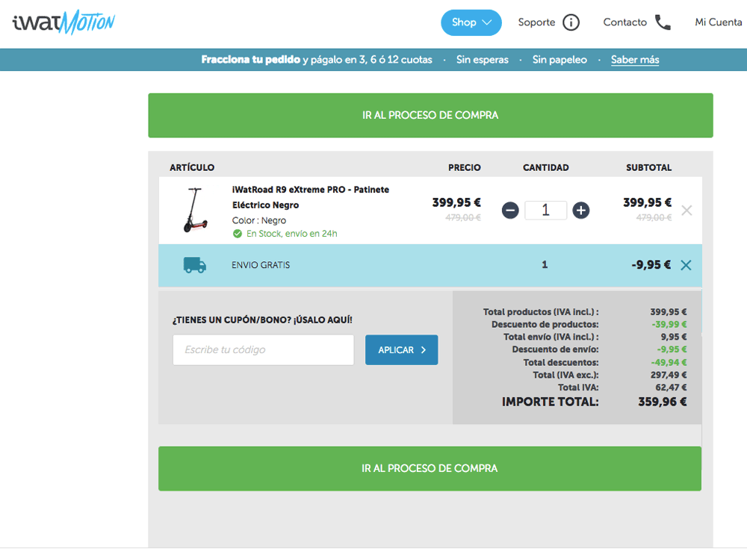Open the Shop dropdown menu
The image size is (747, 560).
[x=471, y=22]
